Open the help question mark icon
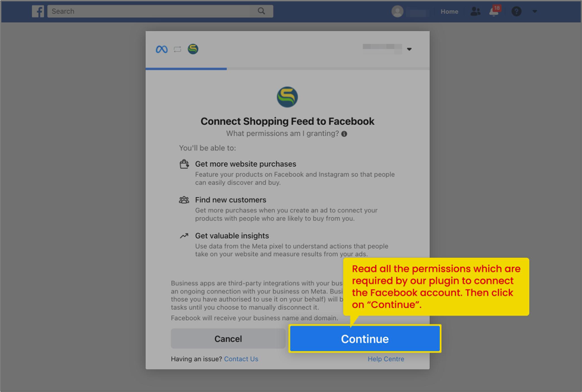The height and width of the screenshot is (392, 582). click(516, 11)
